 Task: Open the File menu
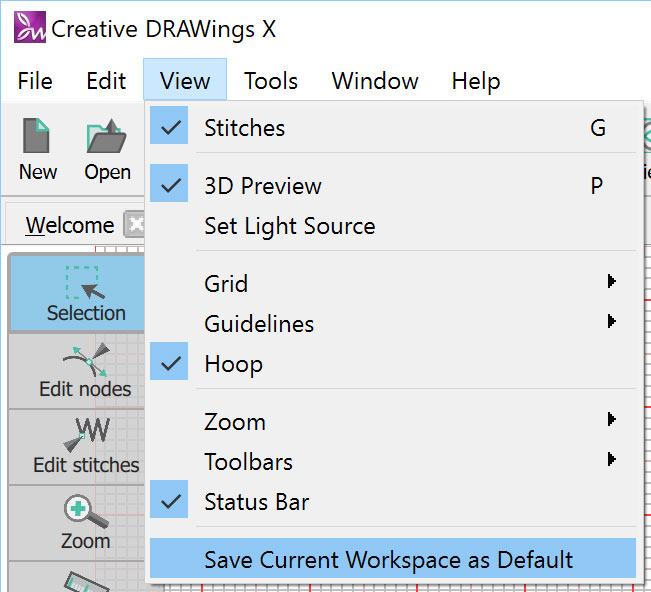tap(35, 81)
